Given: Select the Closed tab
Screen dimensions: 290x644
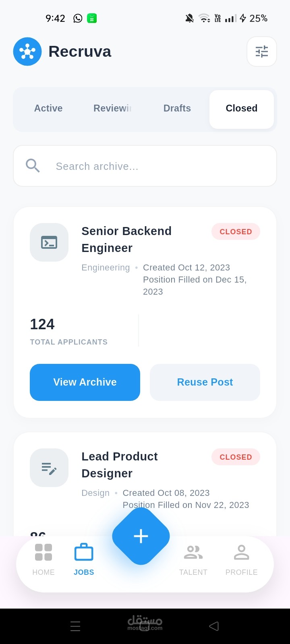Looking at the screenshot, I should 242,108.
